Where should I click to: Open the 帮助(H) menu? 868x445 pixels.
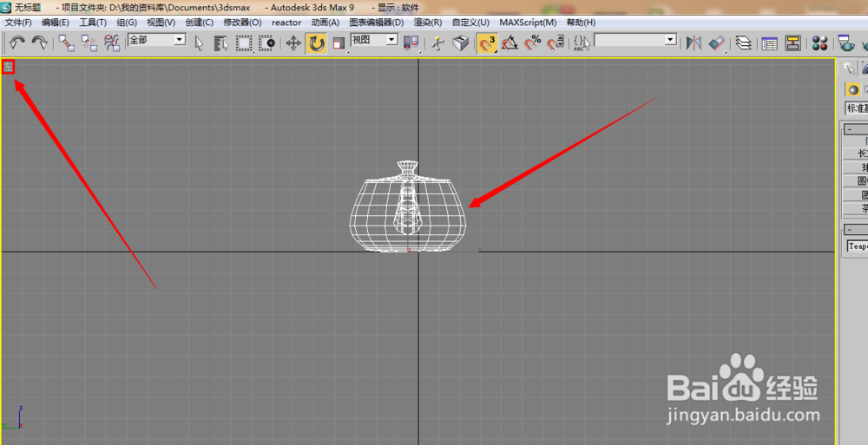(582, 23)
